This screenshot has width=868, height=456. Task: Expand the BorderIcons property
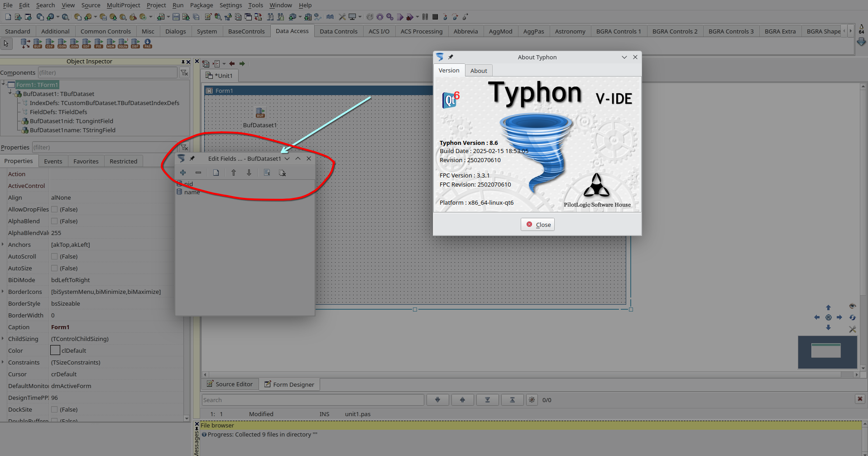3,292
